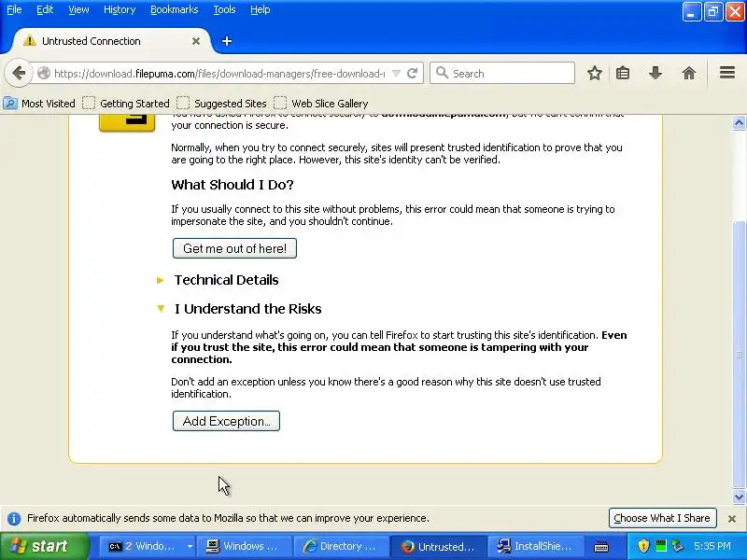Open the File menu
747x560 pixels.
tap(14, 9)
